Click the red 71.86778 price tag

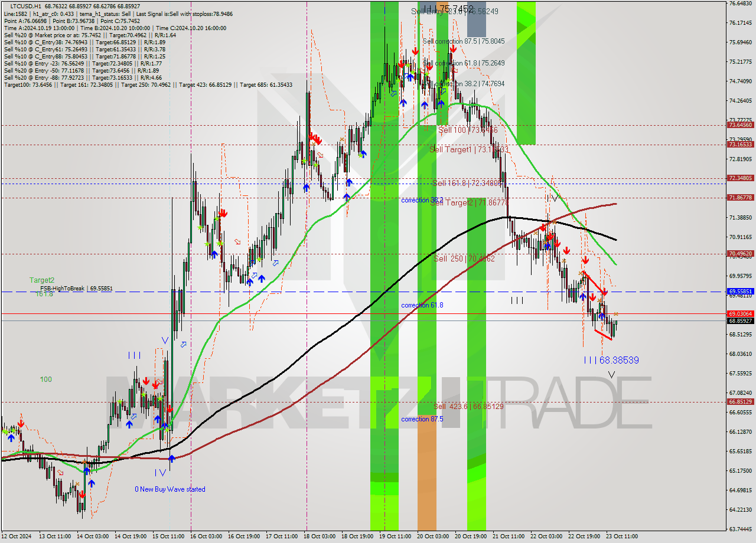click(x=740, y=198)
